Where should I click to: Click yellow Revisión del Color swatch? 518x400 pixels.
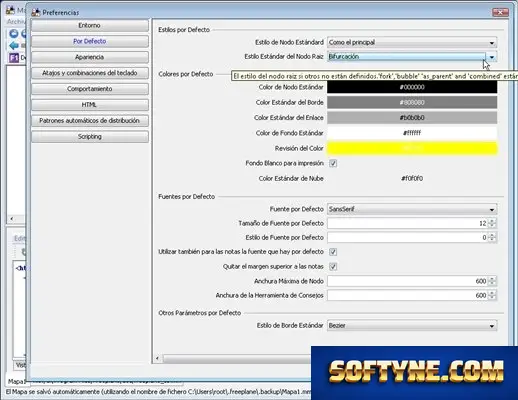(412, 148)
